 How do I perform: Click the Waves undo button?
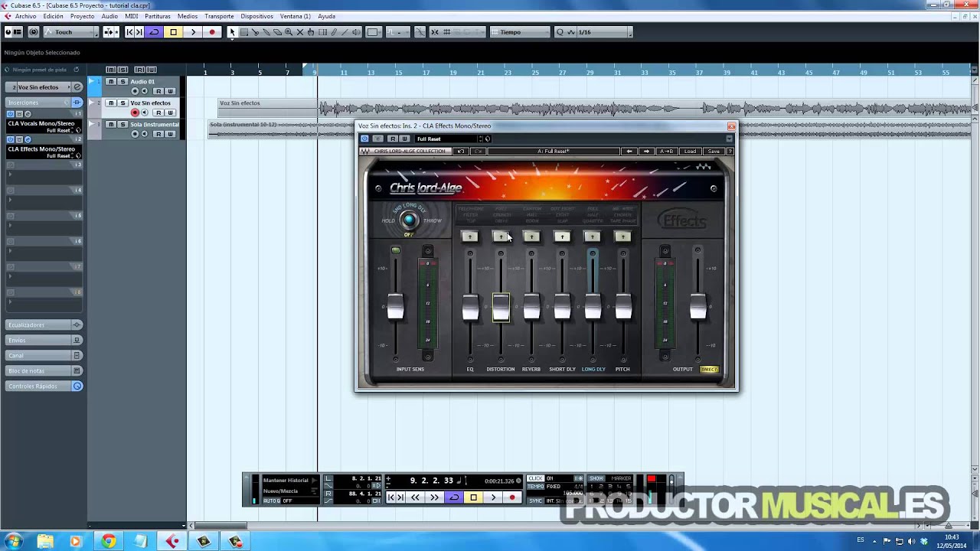[460, 151]
